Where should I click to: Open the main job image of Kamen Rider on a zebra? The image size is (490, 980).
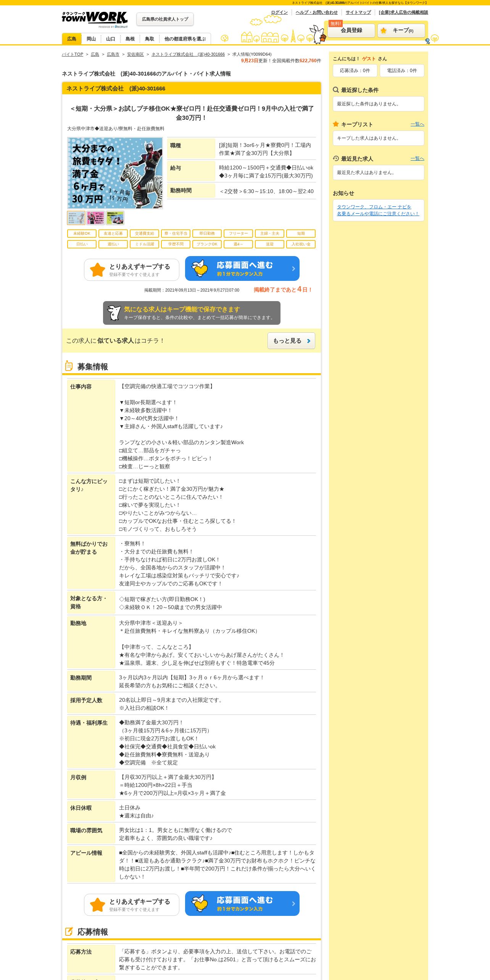click(115, 173)
